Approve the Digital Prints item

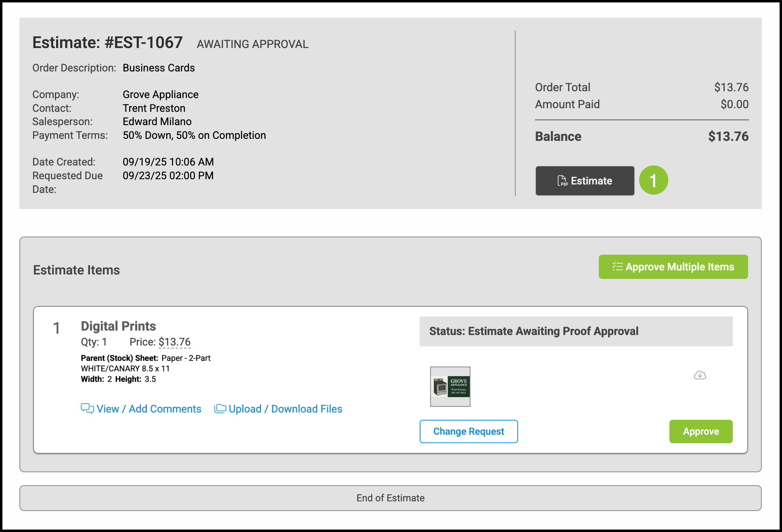click(700, 431)
